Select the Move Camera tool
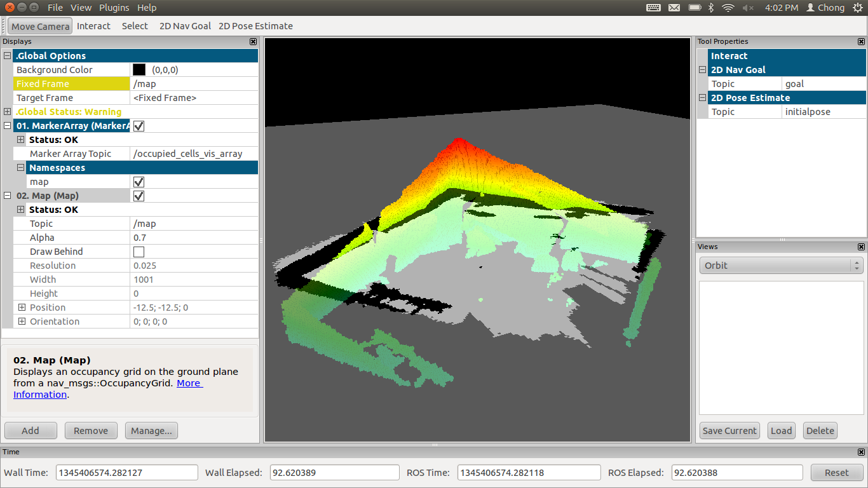The width and height of the screenshot is (868, 488). pos(40,26)
